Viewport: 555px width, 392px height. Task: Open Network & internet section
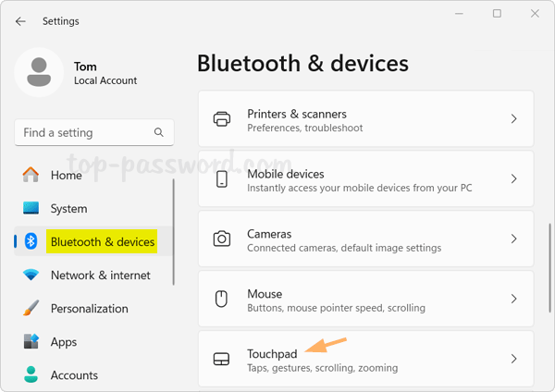pyautogui.click(x=100, y=275)
